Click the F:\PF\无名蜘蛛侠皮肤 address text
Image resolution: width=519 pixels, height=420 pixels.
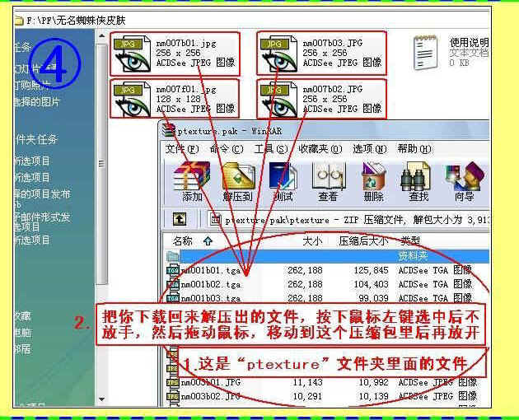[x=76, y=21]
